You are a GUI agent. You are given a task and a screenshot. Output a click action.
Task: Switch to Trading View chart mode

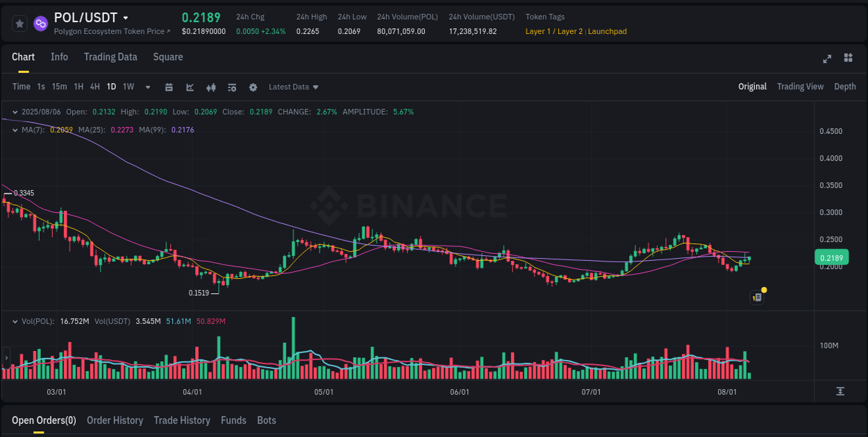[800, 87]
